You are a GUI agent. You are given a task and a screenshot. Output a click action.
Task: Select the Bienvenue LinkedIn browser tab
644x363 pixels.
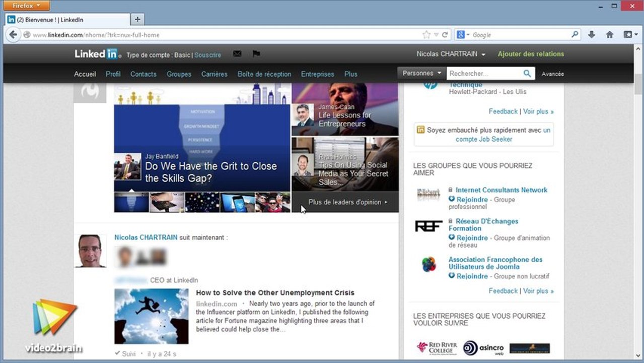click(x=67, y=20)
